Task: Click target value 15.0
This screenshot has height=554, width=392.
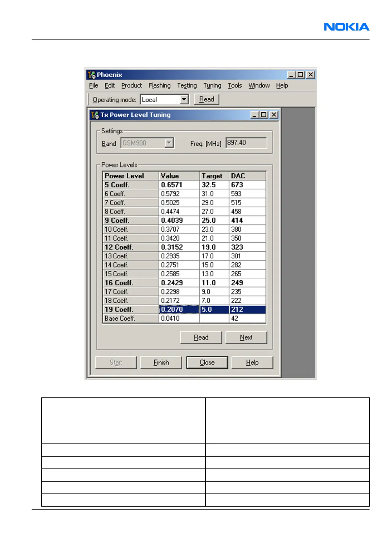Action: 214,265
